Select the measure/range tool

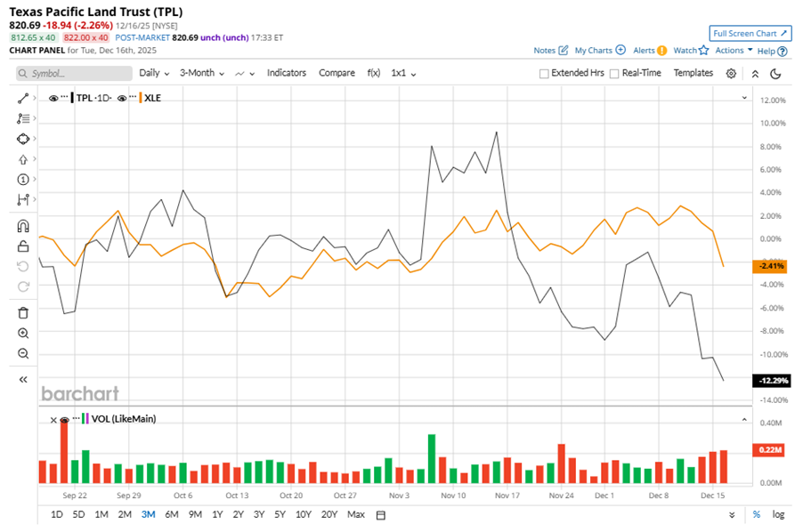point(23,200)
